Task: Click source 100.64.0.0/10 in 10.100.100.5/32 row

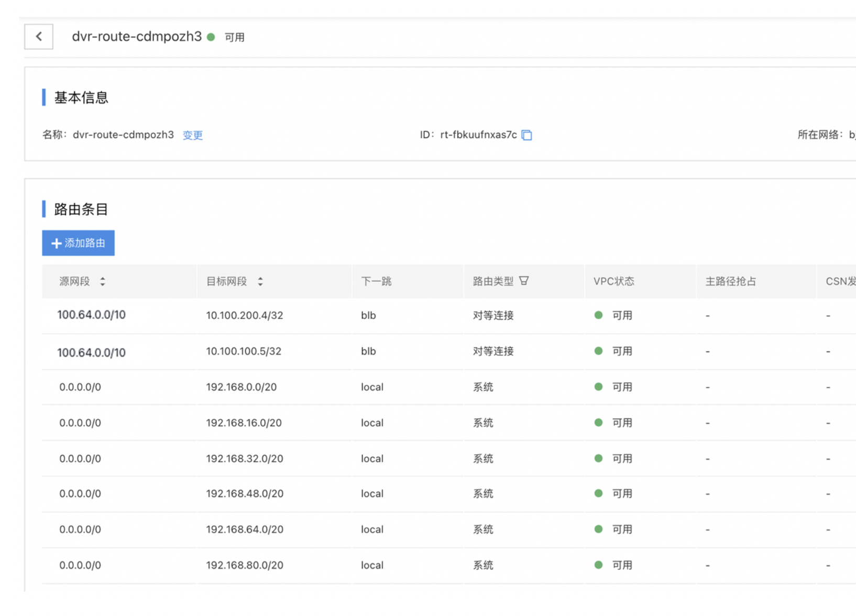Action: click(91, 353)
